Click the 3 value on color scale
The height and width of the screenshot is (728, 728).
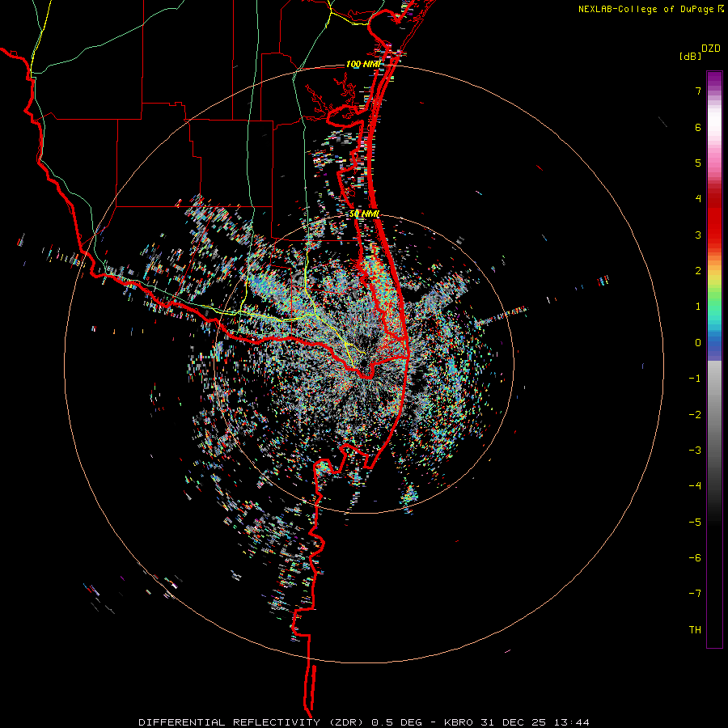click(698, 235)
